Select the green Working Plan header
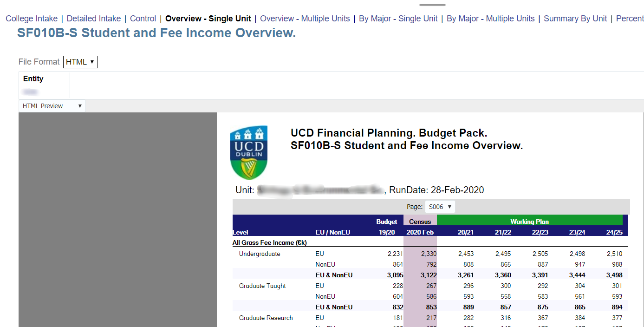Image resolution: width=644 pixels, height=327 pixels. coord(529,222)
